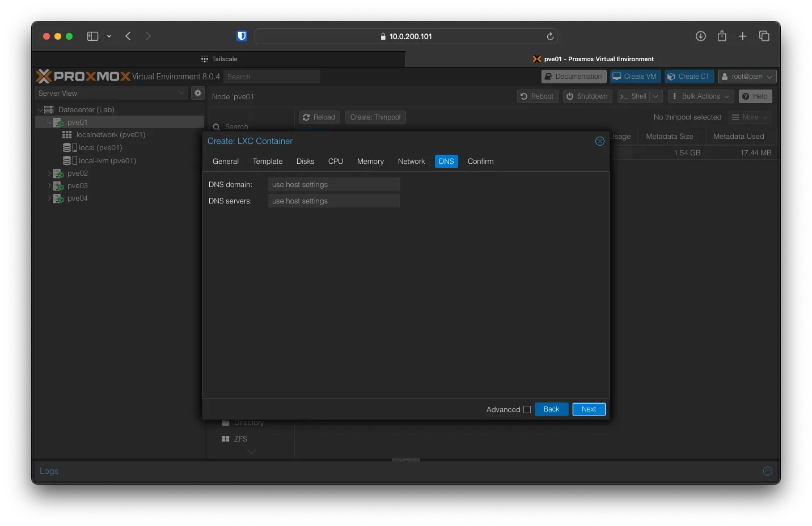Screen dimensions: 812x526
Task: Enable the Advanced checkbox
Action: pos(527,409)
